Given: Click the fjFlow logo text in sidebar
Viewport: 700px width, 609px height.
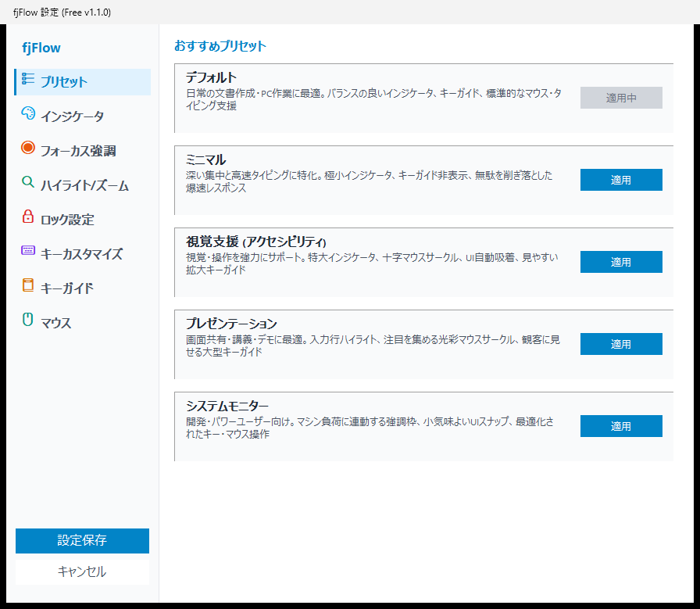Looking at the screenshot, I should (41, 48).
